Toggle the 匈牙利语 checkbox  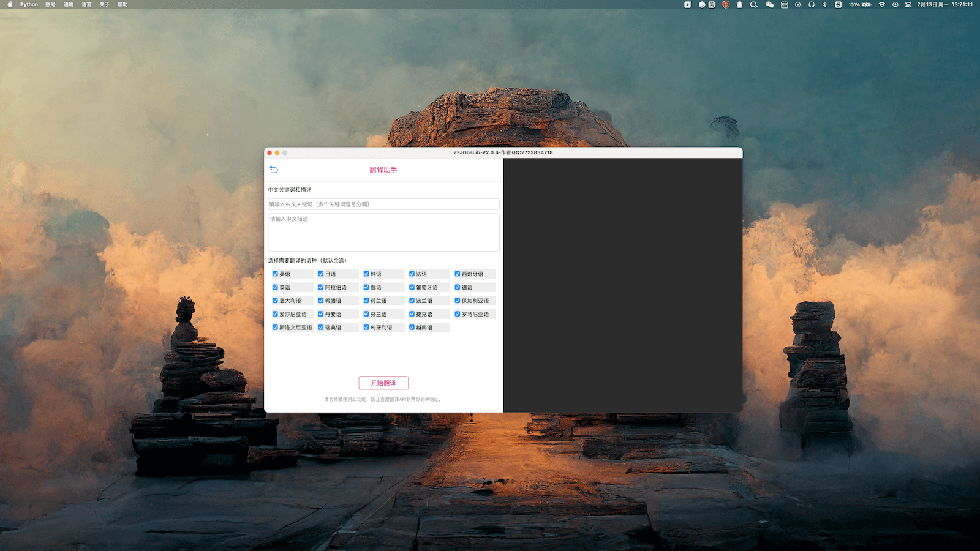point(366,328)
